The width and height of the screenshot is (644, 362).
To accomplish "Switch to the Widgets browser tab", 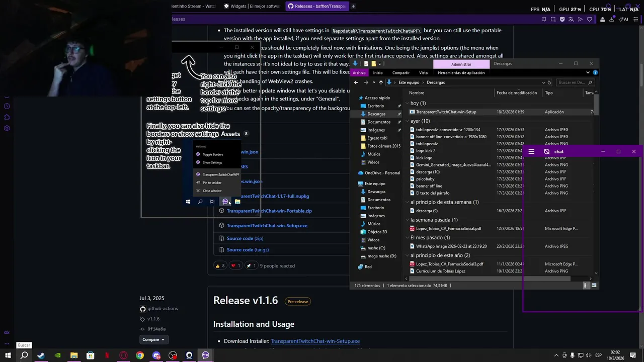I will 252,6.
